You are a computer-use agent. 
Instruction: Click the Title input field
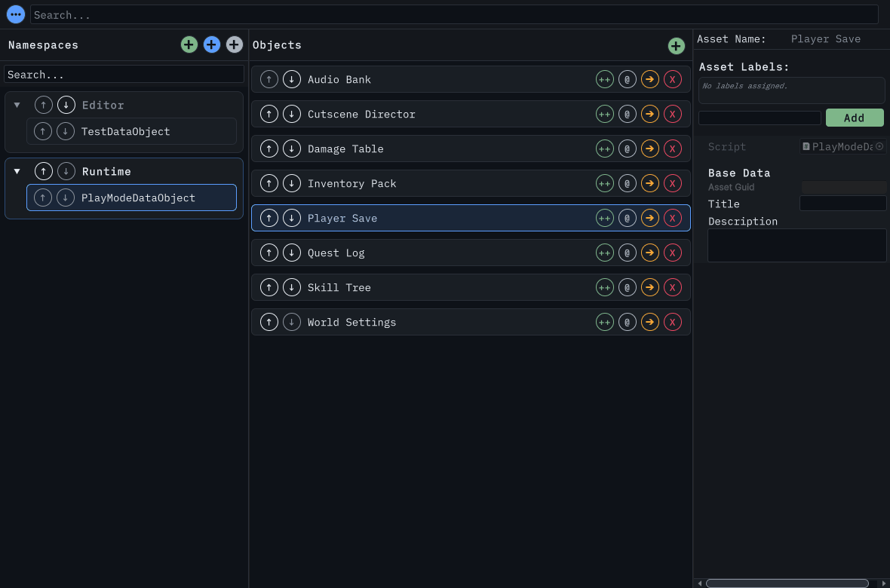(843, 204)
